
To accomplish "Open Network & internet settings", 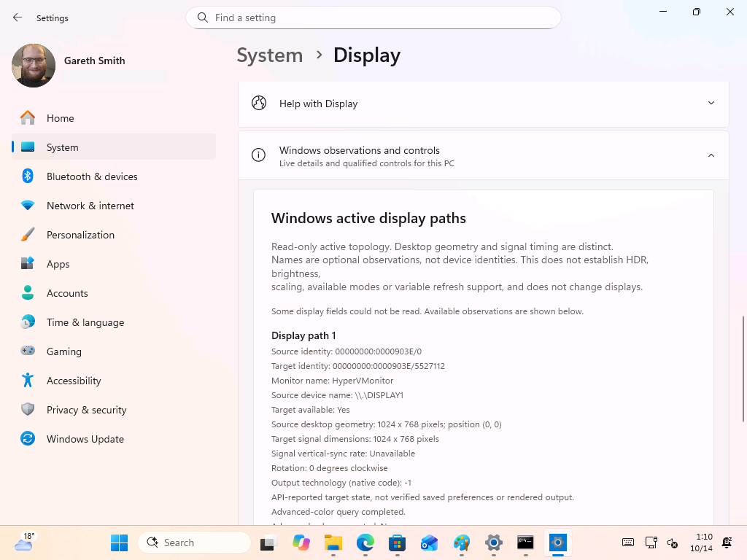I will (x=113, y=206).
